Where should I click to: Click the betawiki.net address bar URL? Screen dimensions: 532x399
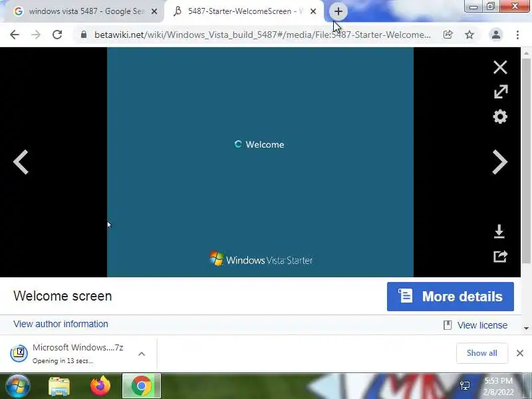click(x=262, y=35)
